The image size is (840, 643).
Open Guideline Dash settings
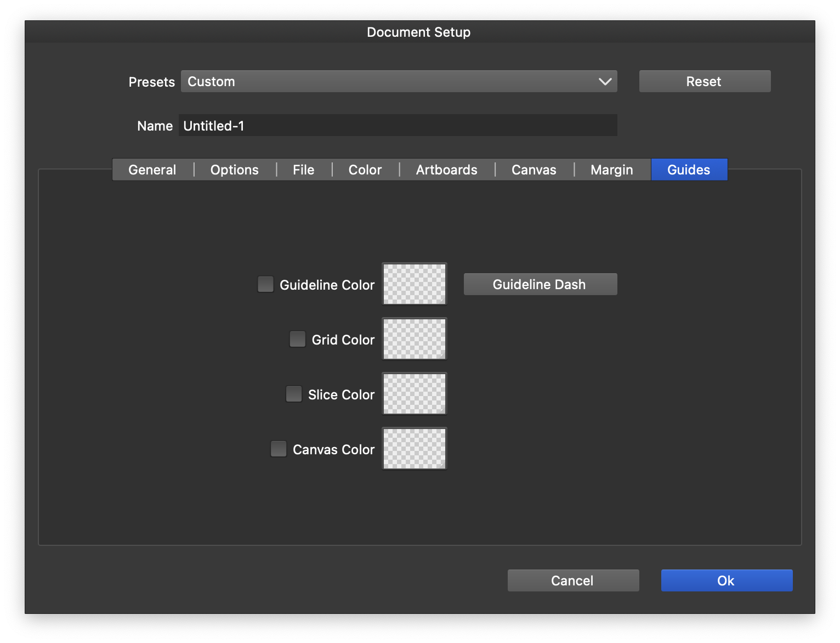[x=540, y=284]
